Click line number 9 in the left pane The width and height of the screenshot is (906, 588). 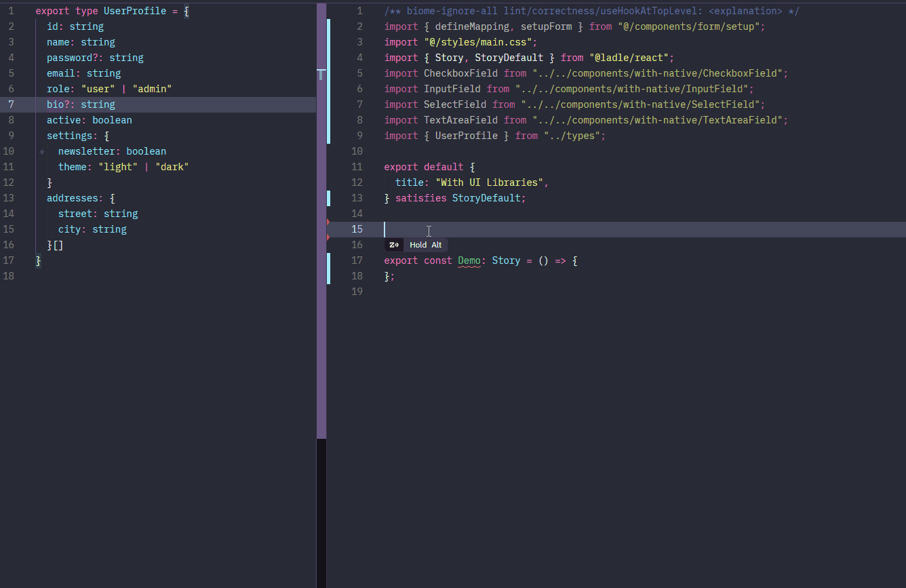click(11, 136)
